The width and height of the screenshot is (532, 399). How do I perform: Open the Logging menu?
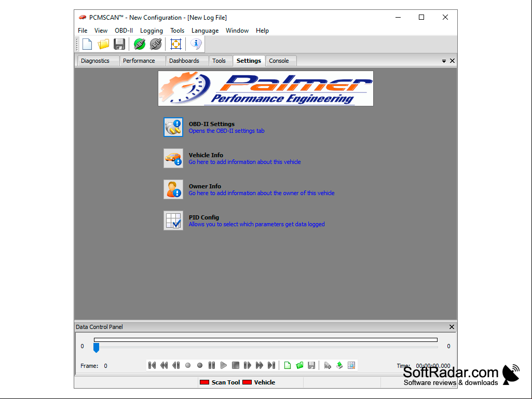(x=152, y=31)
